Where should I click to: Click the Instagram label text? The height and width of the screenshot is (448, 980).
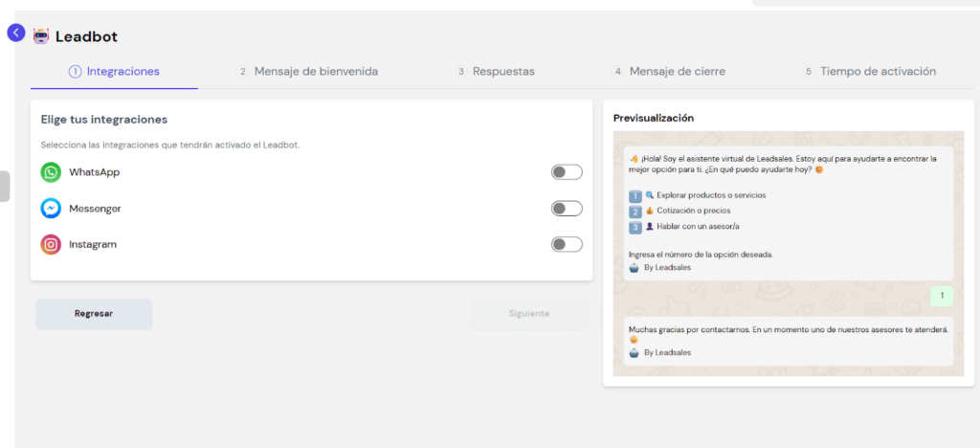[93, 244]
